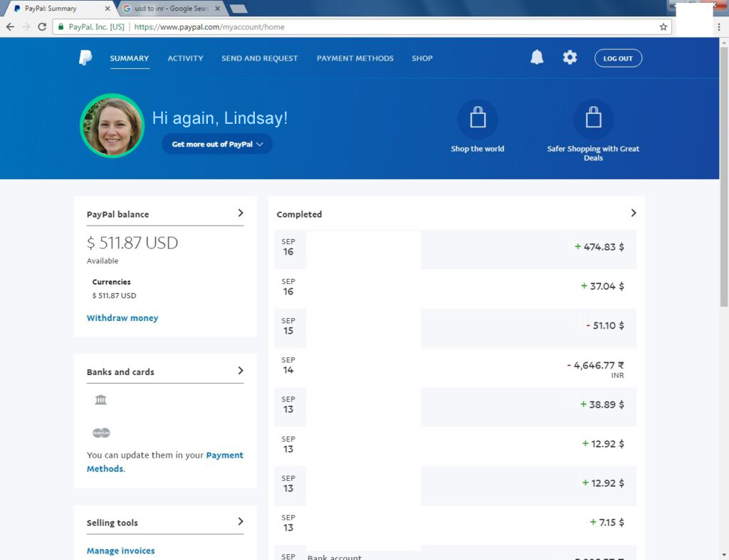Image resolution: width=729 pixels, height=560 pixels.
Task: Expand the PayPal balance section arrow
Action: (x=241, y=213)
